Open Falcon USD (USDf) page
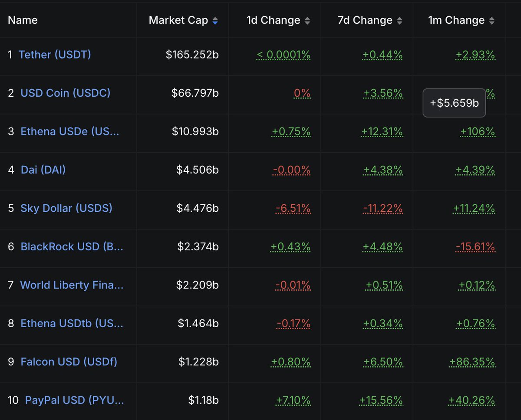The image size is (521, 420). (x=69, y=362)
